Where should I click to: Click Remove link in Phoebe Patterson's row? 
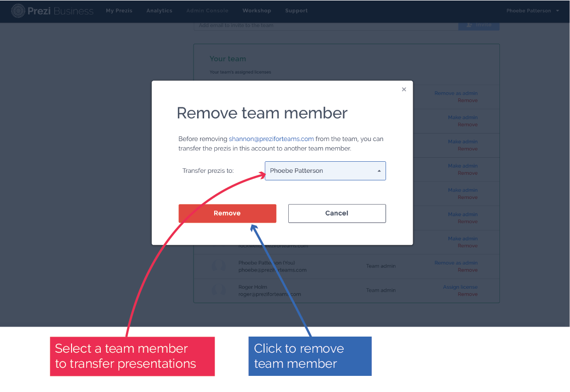click(x=467, y=270)
